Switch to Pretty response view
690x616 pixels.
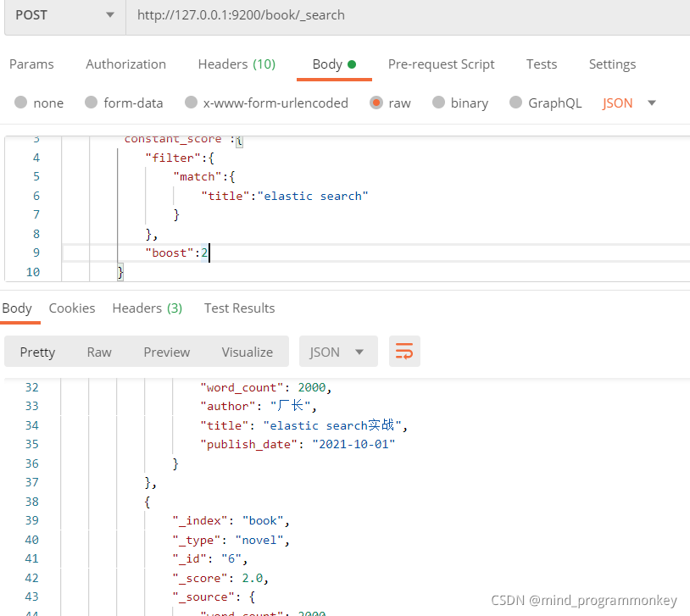(x=37, y=352)
